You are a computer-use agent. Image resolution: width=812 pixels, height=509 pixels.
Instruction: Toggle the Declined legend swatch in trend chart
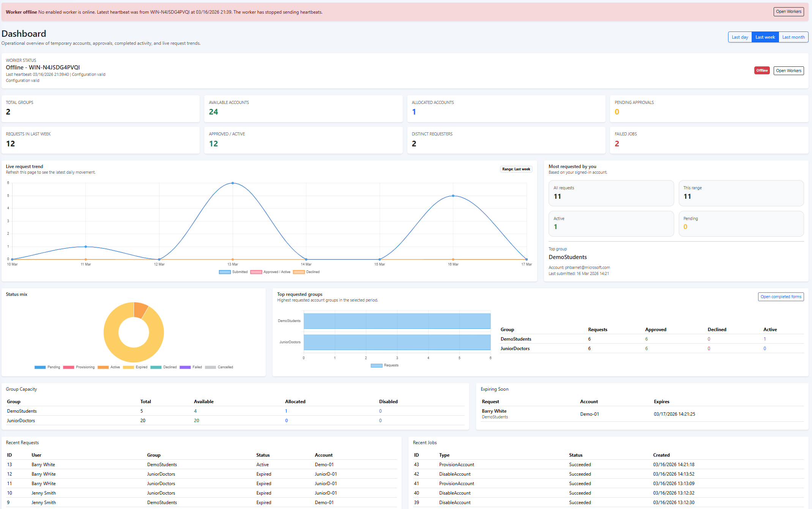point(299,272)
